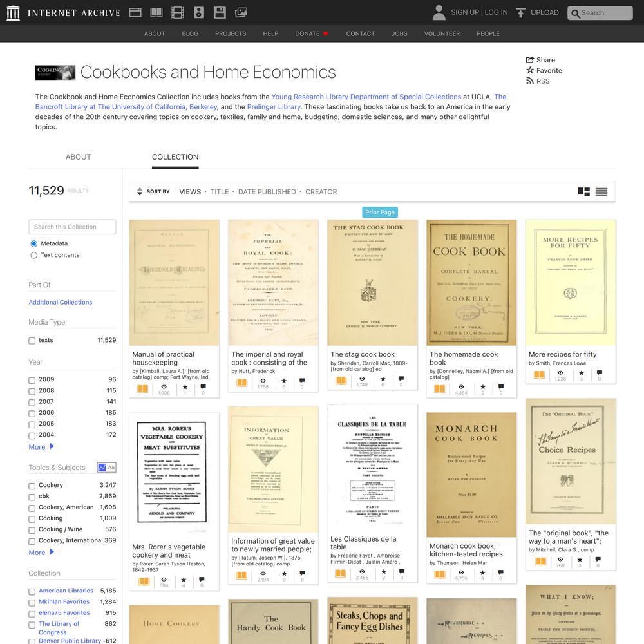Screen dimensions: 644x644
Task: Click comment icon under More recipes for fifty
Action: click(x=599, y=373)
